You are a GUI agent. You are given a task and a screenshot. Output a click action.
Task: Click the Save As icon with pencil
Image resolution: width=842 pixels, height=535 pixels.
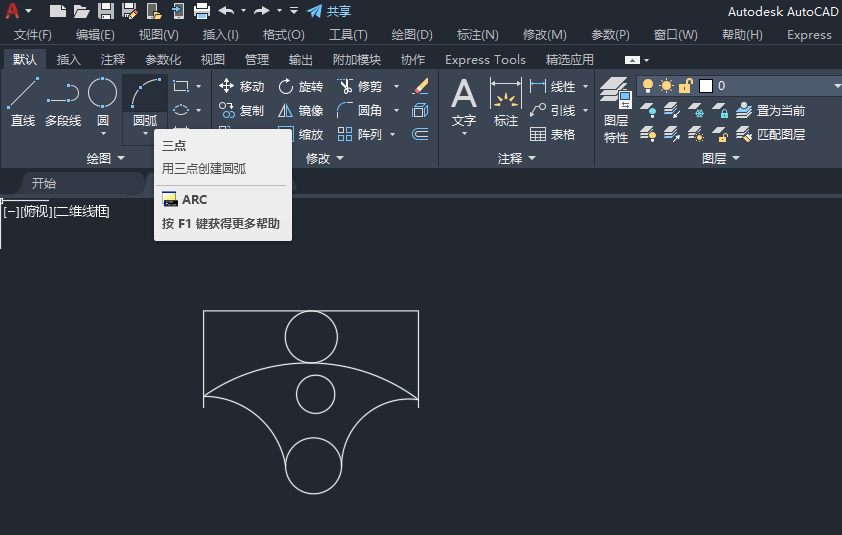tap(129, 11)
